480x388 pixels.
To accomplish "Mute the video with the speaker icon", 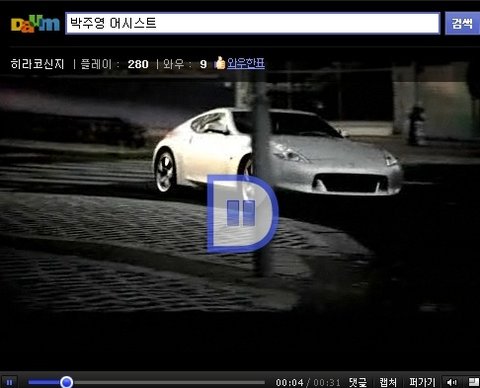I will tap(452, 382).
